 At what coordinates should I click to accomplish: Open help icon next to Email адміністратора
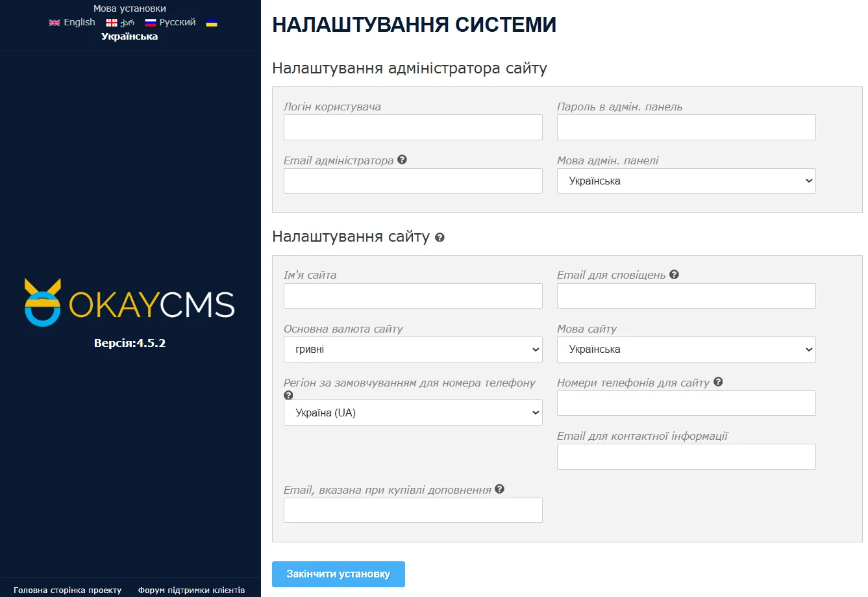point(401,158)
